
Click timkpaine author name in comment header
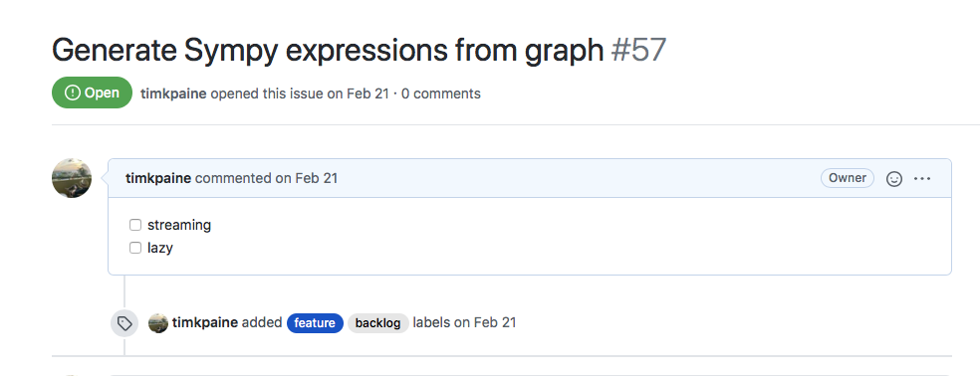coord(158,178)
